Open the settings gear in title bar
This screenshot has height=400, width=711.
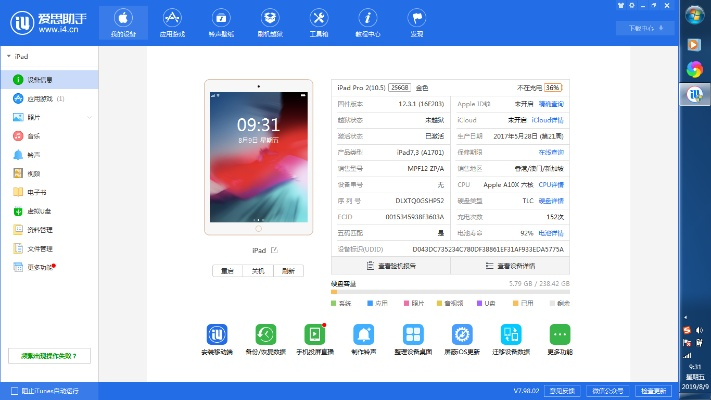632,5
